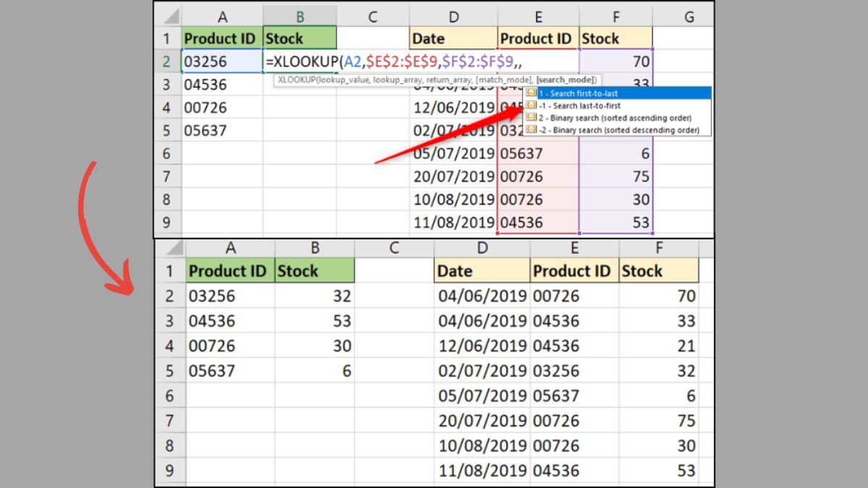This screenshot has width=868, height=488.
Task: Click formula cell B2 containing the XLOOKUP formula
Action: [300, 61]
